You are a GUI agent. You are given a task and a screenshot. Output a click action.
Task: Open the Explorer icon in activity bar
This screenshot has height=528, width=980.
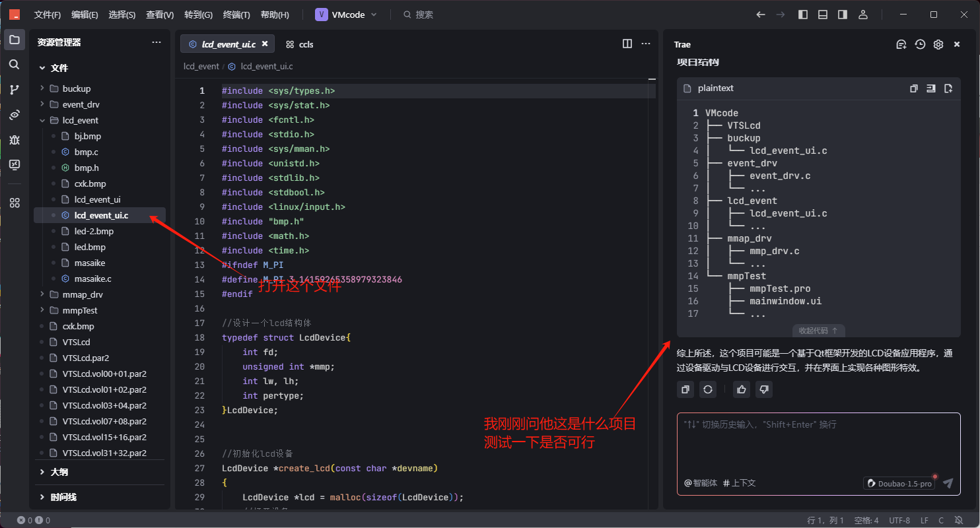pyautogui.click(x=15, y=40)
